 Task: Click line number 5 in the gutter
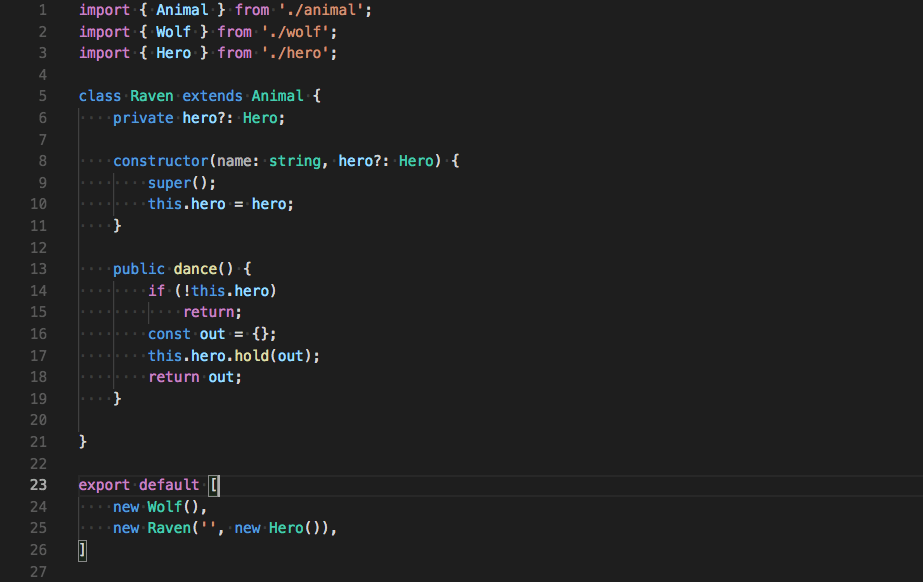pos(41,95)
